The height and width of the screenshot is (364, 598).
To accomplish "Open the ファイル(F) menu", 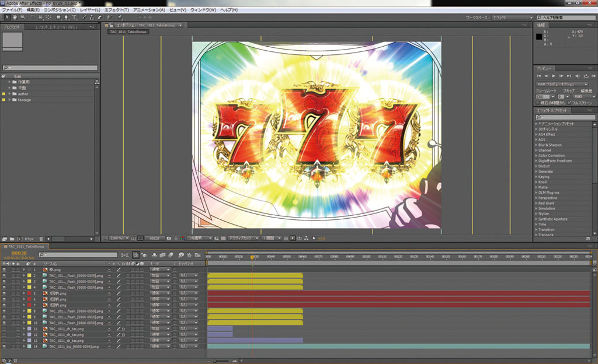I will tap(12, 10).
